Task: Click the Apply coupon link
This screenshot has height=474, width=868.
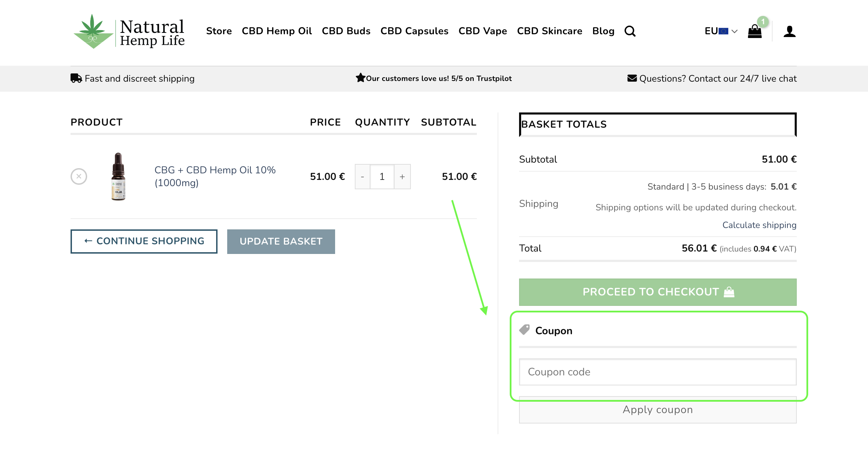Action: [x=657, y=410]
